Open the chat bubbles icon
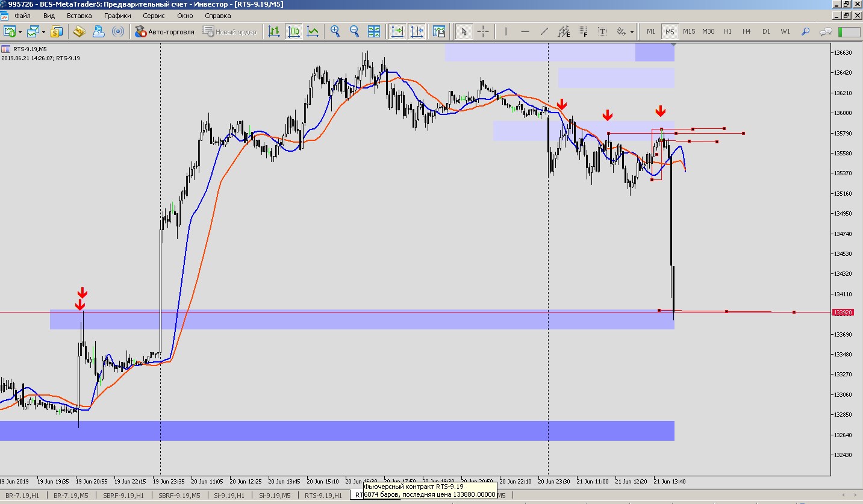This screenshot has height=504, width=863. pyautogui.click(x=826, y=31)
